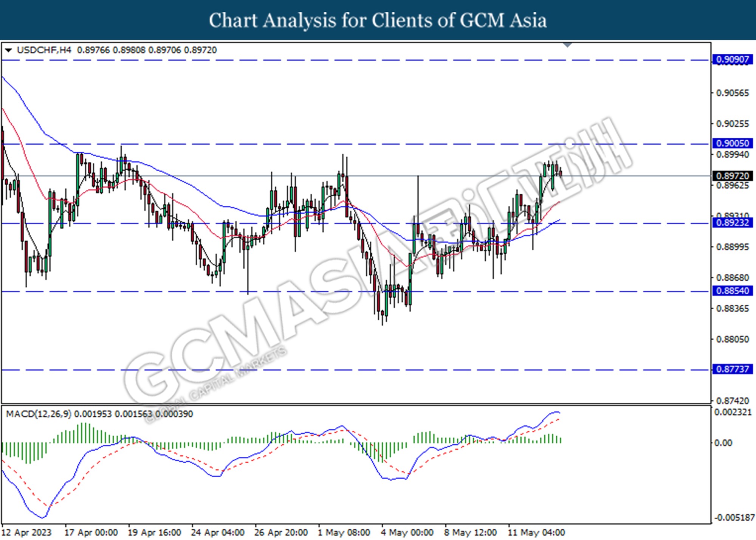
Task: Click the 0.89940 price scale value
Action: (733, 155)
